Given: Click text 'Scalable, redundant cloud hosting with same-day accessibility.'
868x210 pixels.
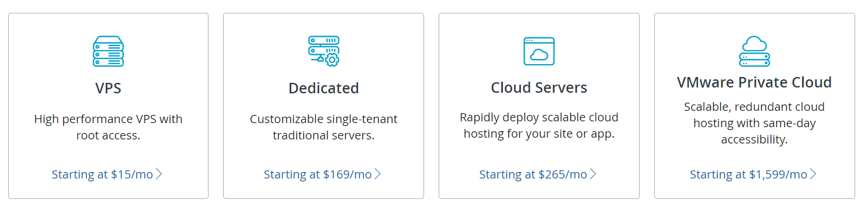Looking at the screenshot, I should [754, 123].
